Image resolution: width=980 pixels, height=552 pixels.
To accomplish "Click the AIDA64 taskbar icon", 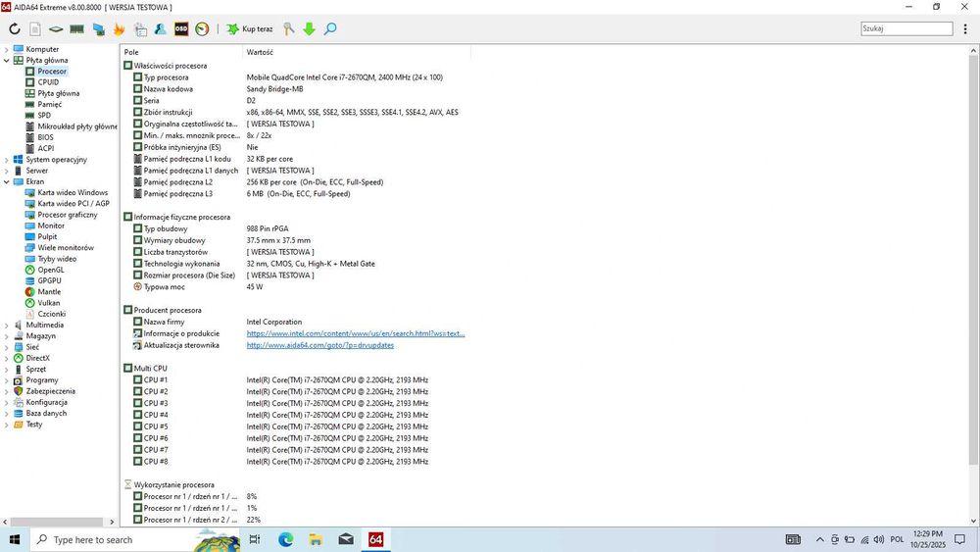I will (375, 539).
